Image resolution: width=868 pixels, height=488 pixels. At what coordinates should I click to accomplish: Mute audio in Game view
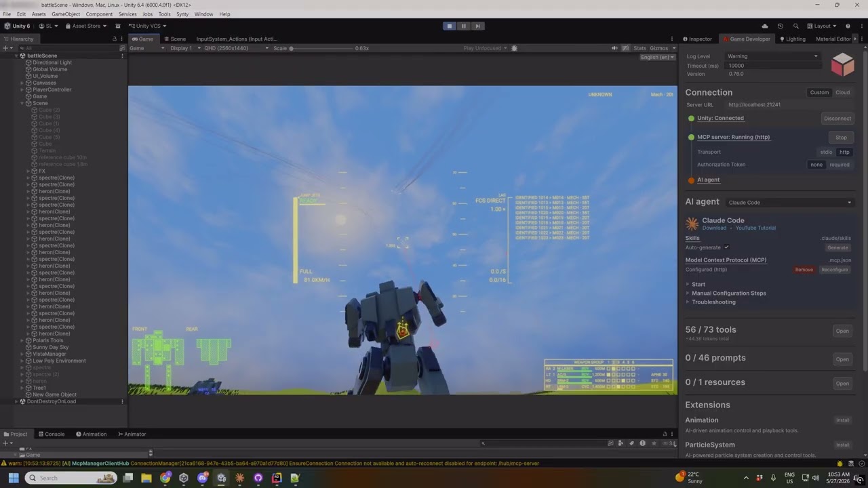614,48
